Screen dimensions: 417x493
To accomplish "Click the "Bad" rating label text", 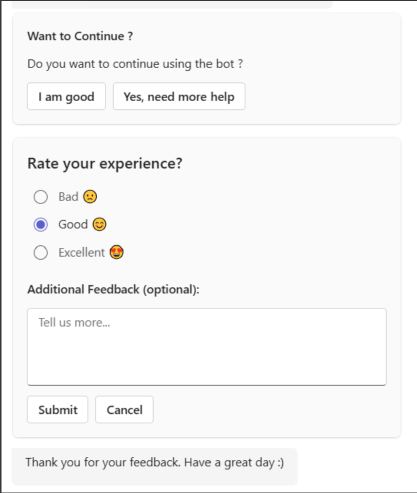I will [x=68, y=197].
